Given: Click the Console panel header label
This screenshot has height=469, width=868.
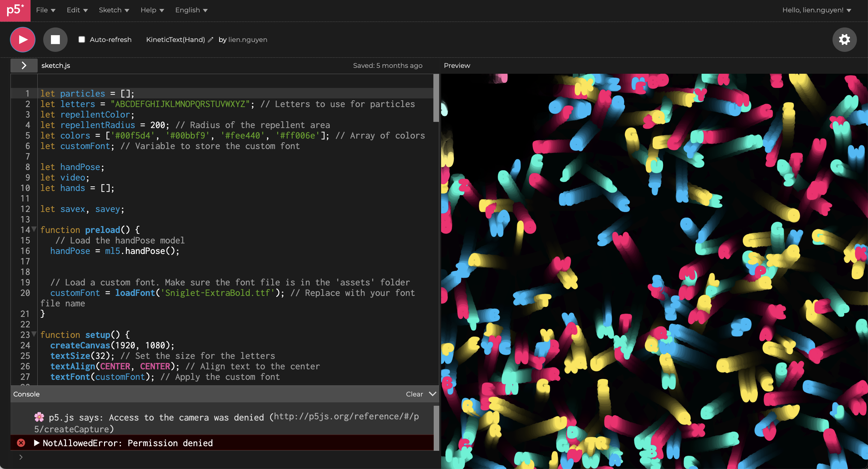Looking at the screenshot, I should tap(26, 394).
